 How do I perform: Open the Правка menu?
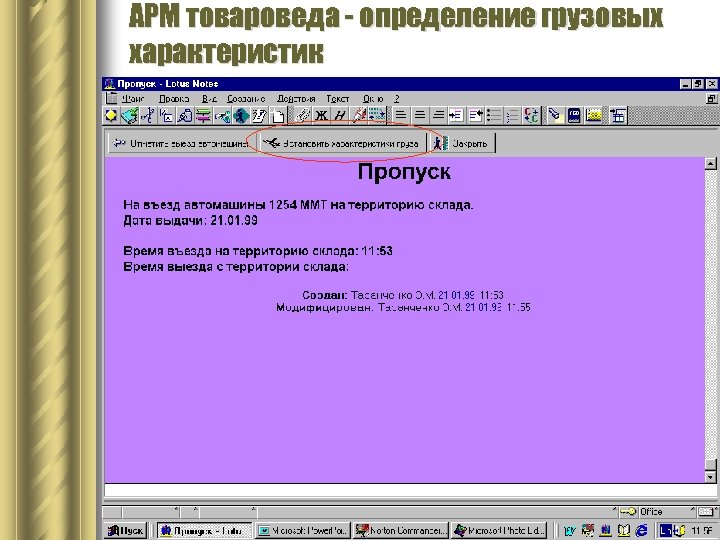tap(174, 99)
